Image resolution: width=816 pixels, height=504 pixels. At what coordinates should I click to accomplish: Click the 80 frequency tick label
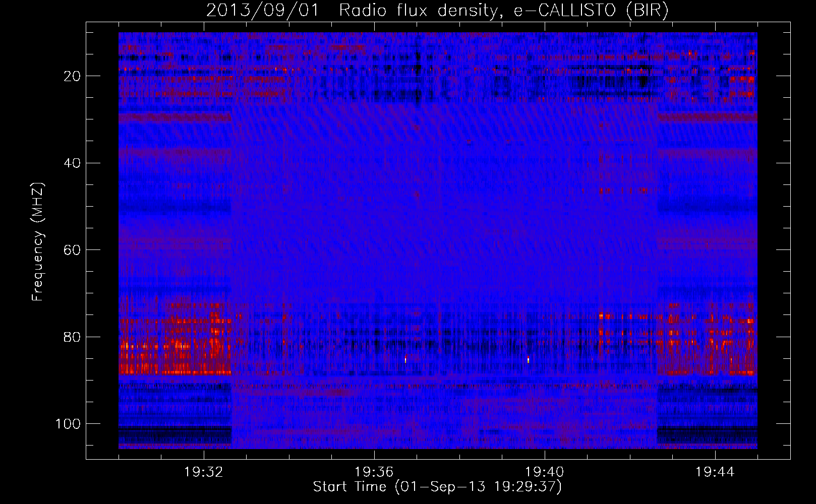point(73,337)
